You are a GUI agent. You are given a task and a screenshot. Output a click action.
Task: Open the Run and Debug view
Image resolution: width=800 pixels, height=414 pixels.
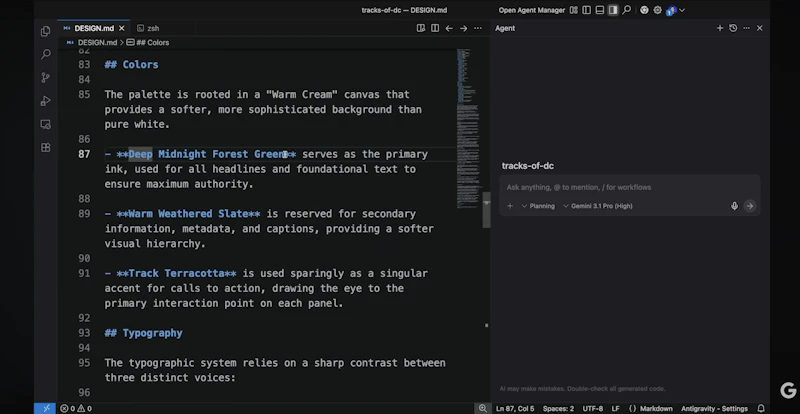pyautogui.click(x=45, y=101)
